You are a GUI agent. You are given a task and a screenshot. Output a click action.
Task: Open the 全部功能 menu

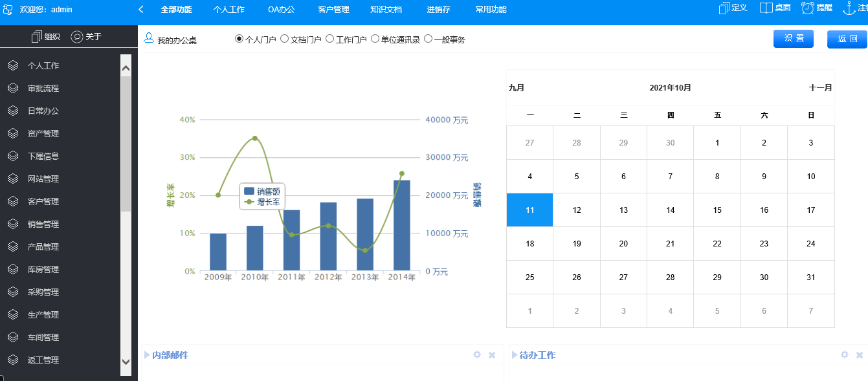point(176,10)
